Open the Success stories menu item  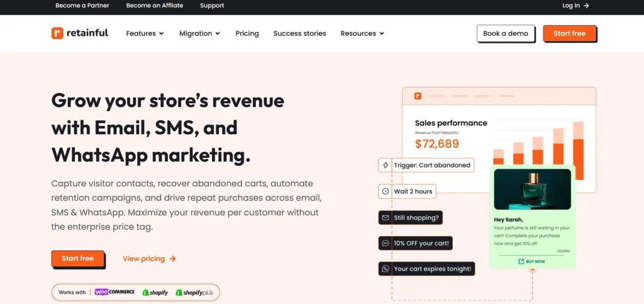[299, 33]
